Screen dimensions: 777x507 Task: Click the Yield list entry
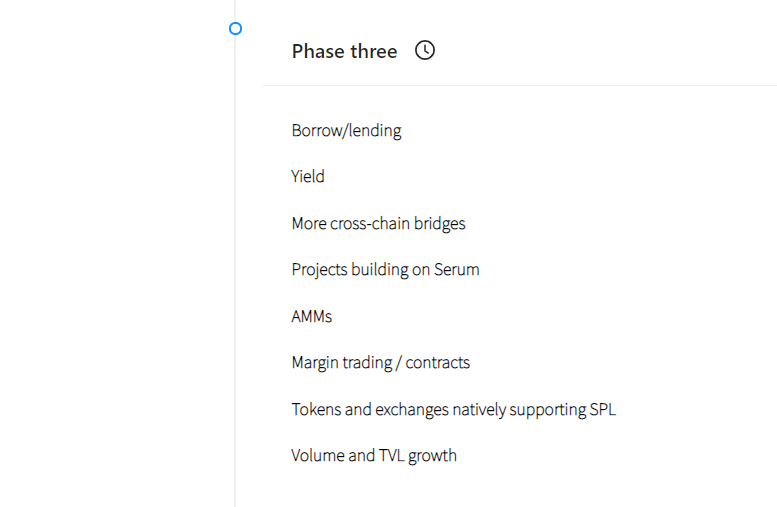tap(308, 176)
